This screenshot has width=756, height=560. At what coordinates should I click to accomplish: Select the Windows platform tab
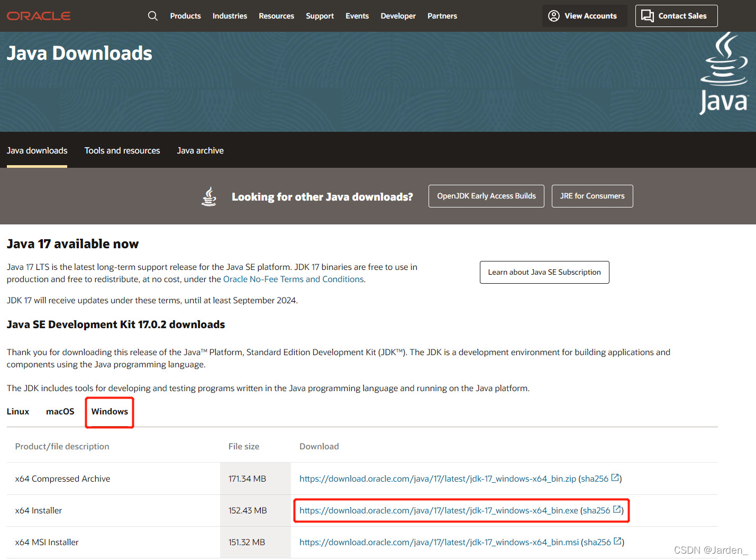[x=110, y=411]
